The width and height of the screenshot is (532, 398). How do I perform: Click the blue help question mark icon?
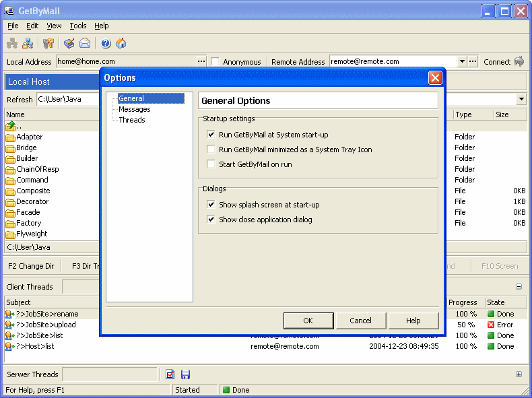(x=106, y=43)
